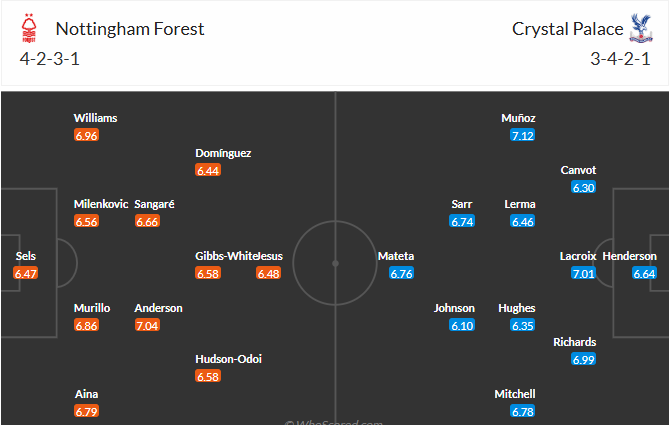Select goalkeeper Sels' 6.47 rating

[x=26, y=273]
